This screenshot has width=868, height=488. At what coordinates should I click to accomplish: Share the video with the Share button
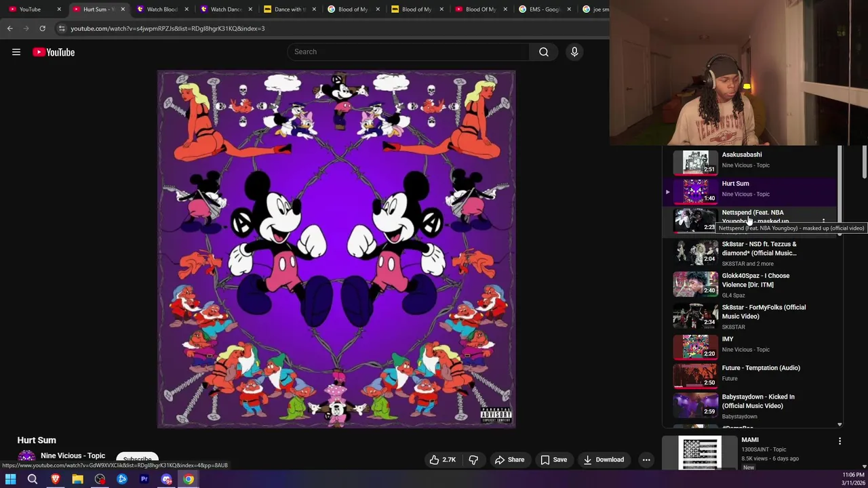click(x=509, y=460)
